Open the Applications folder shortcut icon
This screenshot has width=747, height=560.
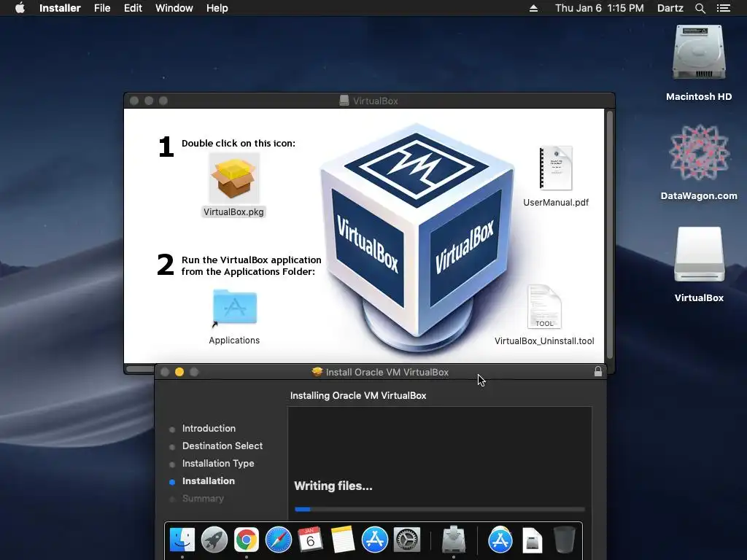tap(234, 307)
